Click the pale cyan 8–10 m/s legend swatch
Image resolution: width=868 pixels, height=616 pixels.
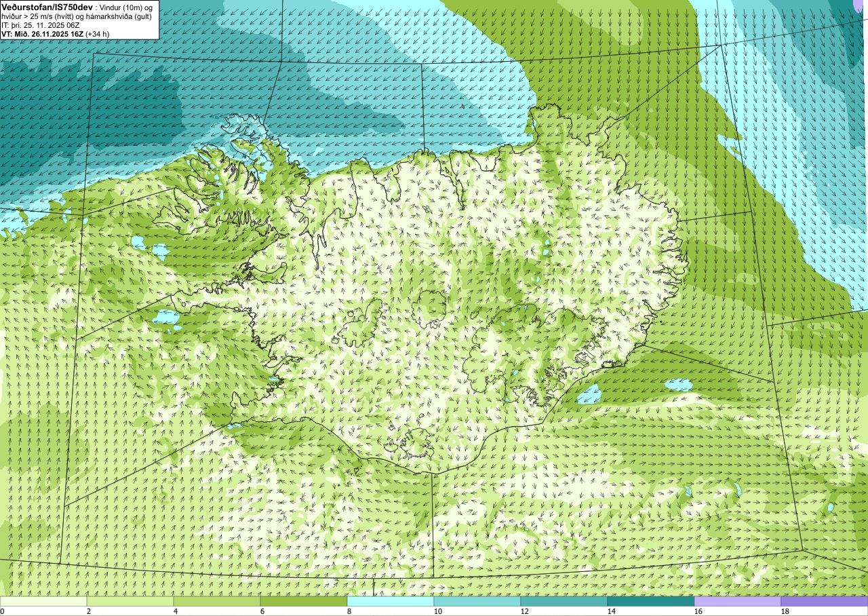pyautogui.click(x=391, y=601)
